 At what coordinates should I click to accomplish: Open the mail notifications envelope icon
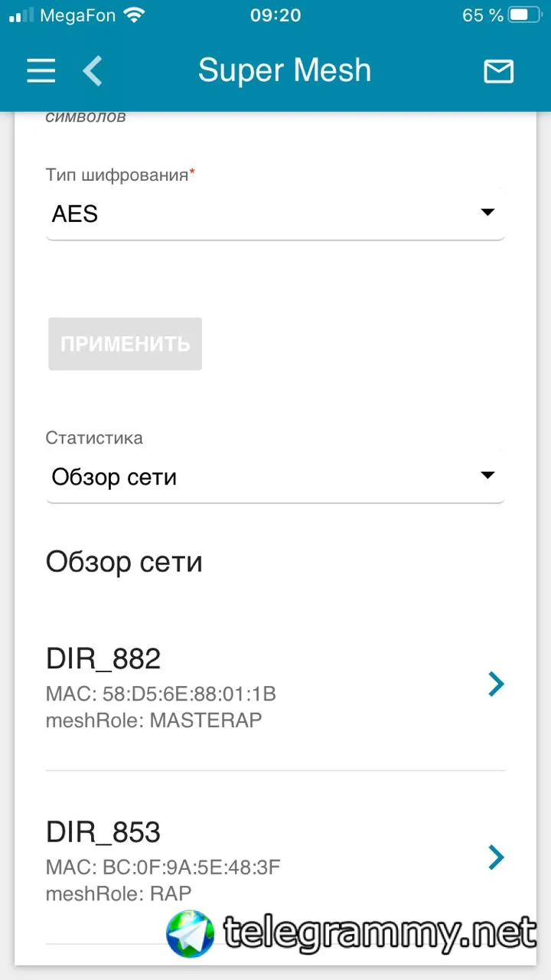498,71
